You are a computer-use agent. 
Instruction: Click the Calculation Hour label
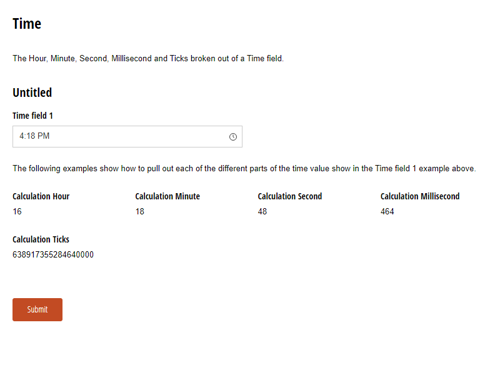41,196
